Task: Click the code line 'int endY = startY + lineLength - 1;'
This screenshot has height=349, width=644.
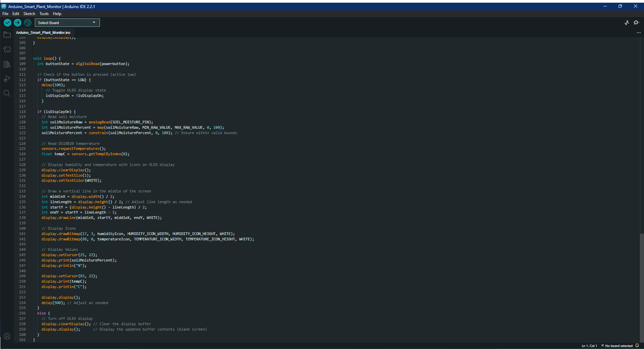Action: (x=79, y=212)
